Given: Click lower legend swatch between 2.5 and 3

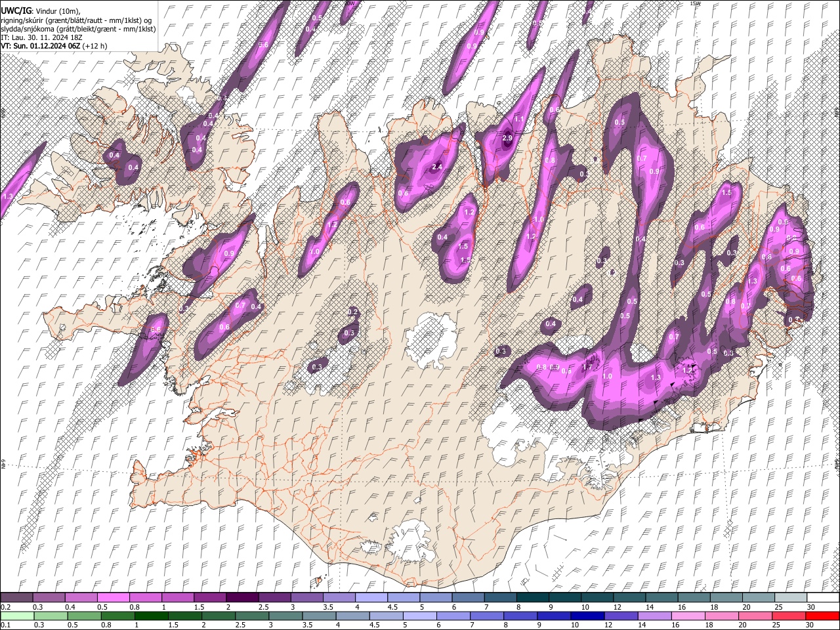Looking at the screenshot, I should click(x=251, y=616).
